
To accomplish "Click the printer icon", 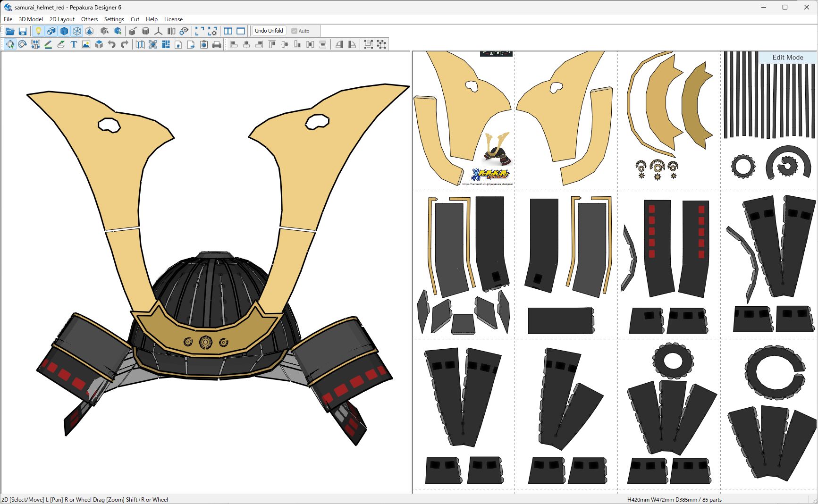I will coord(217,44).
